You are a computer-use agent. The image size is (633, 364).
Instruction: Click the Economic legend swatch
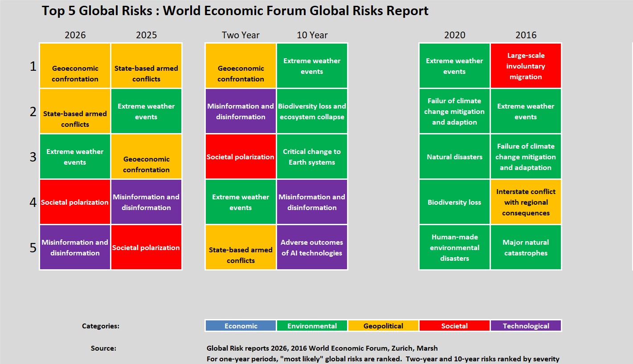(x=241, y=326)
